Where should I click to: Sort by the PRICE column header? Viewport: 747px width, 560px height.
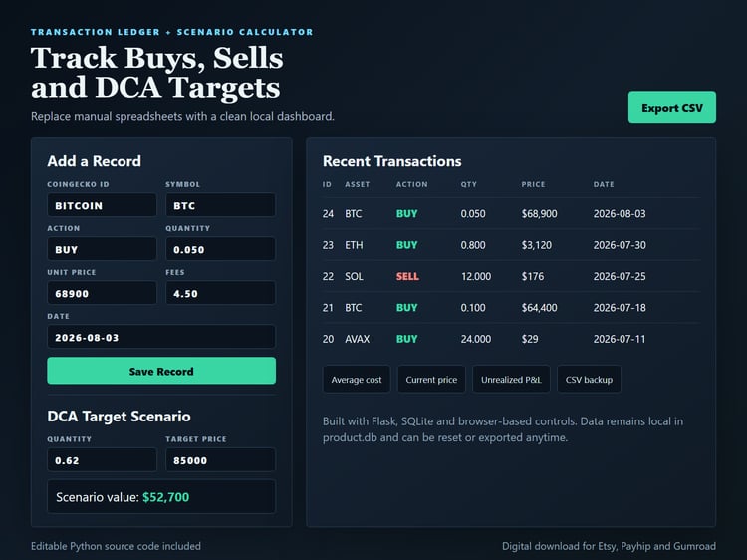coord(533,184)
